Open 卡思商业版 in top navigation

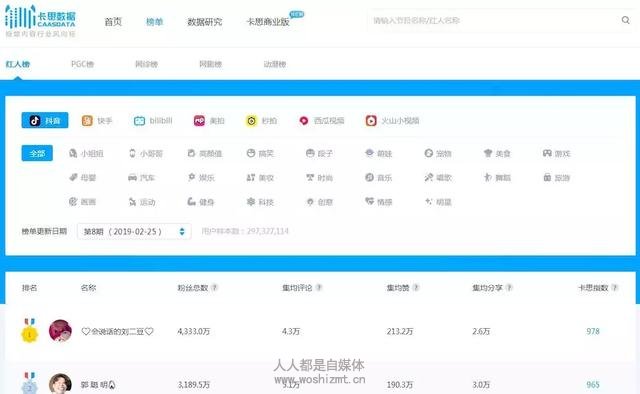[x=268, y=22]
